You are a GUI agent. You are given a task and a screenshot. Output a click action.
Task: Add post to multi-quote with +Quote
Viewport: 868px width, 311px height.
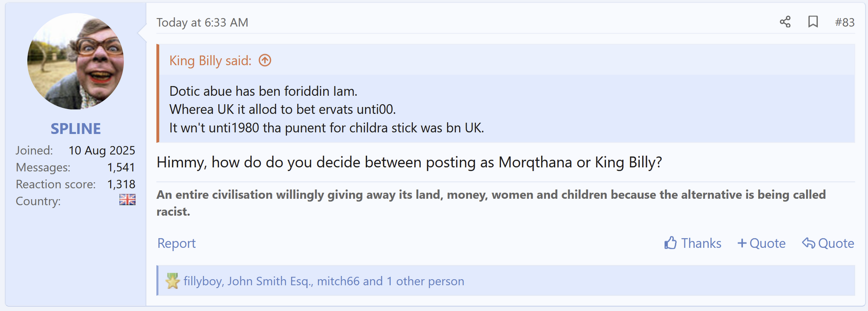pos(761,243)
